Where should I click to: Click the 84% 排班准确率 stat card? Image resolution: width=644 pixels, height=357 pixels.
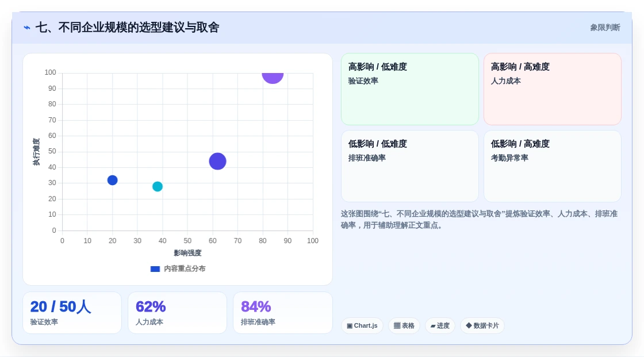(282, 313)
